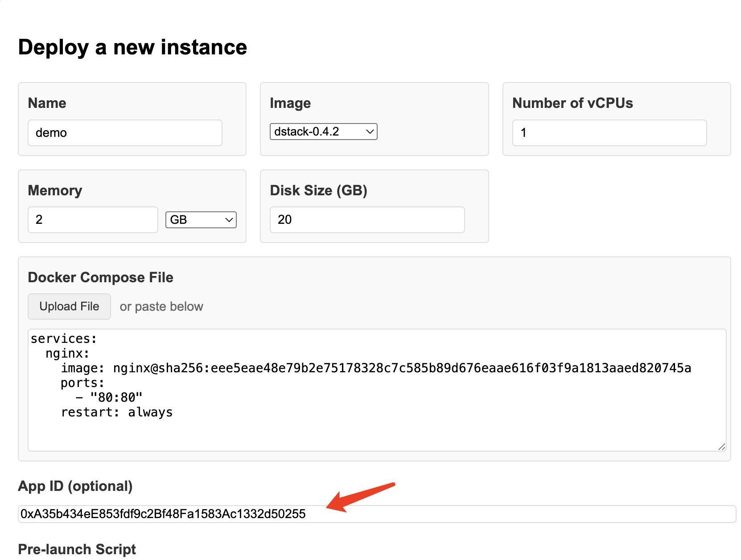The height and width of the screenshot is (560, 741).
Task: Open the Image dropdown showing dstack-0.4.2
Action: pyautogui.click(x=323, y=131)
